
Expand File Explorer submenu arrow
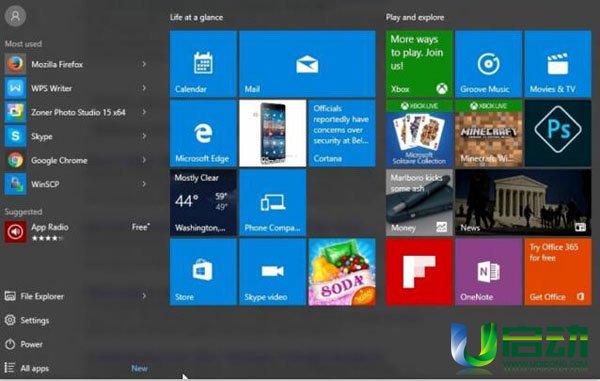(144, 296)
